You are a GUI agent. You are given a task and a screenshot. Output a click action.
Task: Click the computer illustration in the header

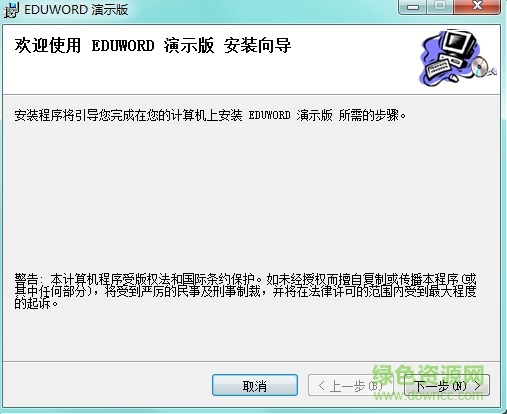coord(457,57)
